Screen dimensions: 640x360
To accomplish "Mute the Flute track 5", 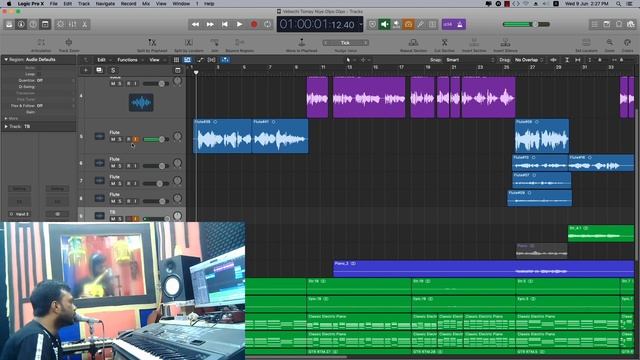I will 113,139.
